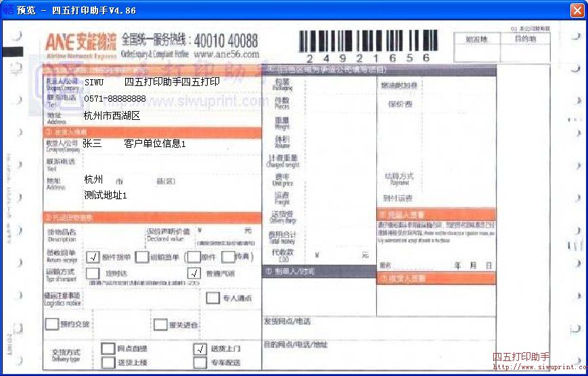This screenshot has height=376, width=588.
Task: Toggle the checked 普通汽运 checkbox
Action: (196, 273)
